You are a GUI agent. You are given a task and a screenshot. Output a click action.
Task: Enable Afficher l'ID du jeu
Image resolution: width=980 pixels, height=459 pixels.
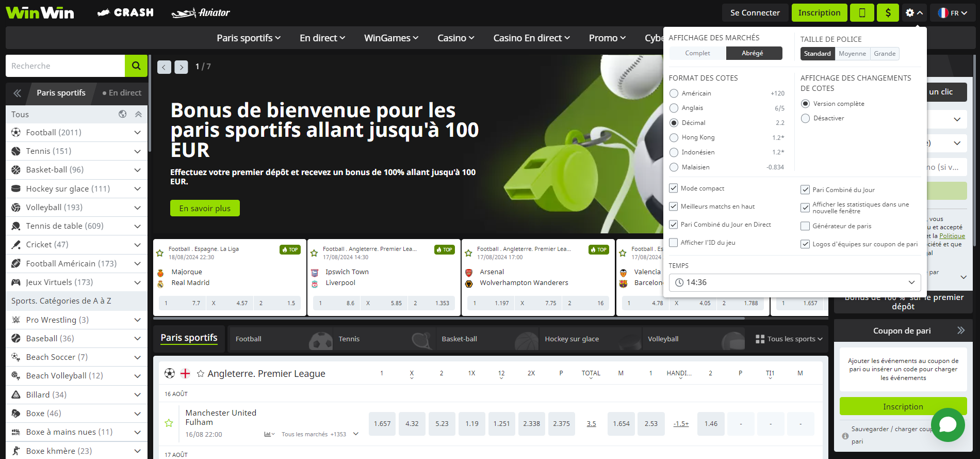(x=673, y=242)
